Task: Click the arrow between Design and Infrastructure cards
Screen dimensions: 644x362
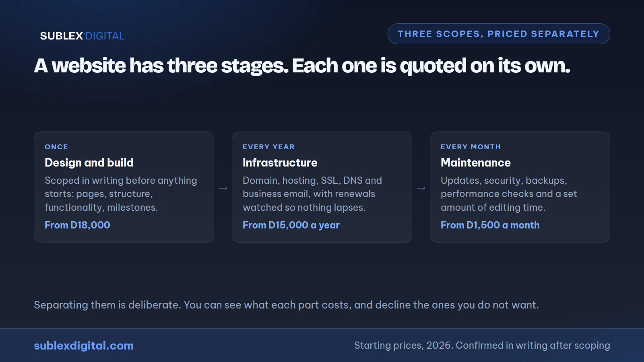Action: point(223,188)
